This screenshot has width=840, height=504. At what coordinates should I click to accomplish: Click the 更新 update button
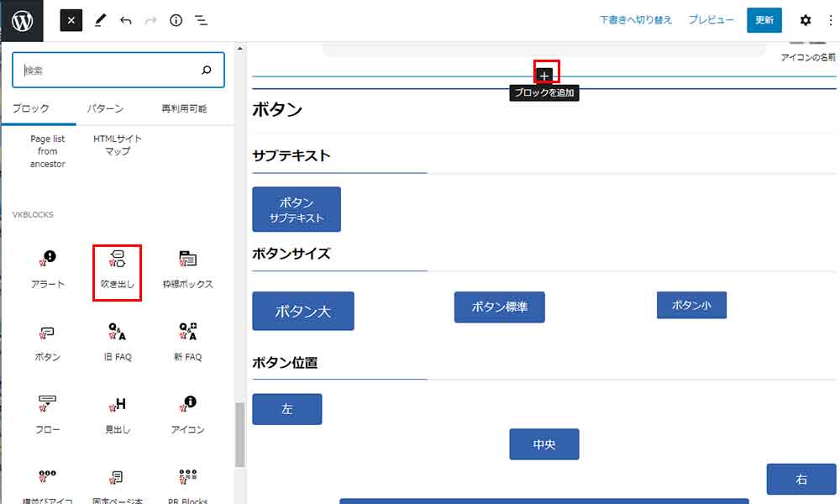pyautogui.click(x=764, y=20)
